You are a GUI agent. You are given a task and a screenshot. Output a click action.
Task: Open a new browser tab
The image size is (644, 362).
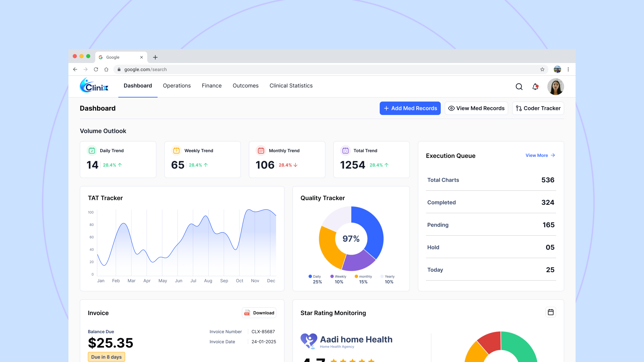tap(155, 57)
